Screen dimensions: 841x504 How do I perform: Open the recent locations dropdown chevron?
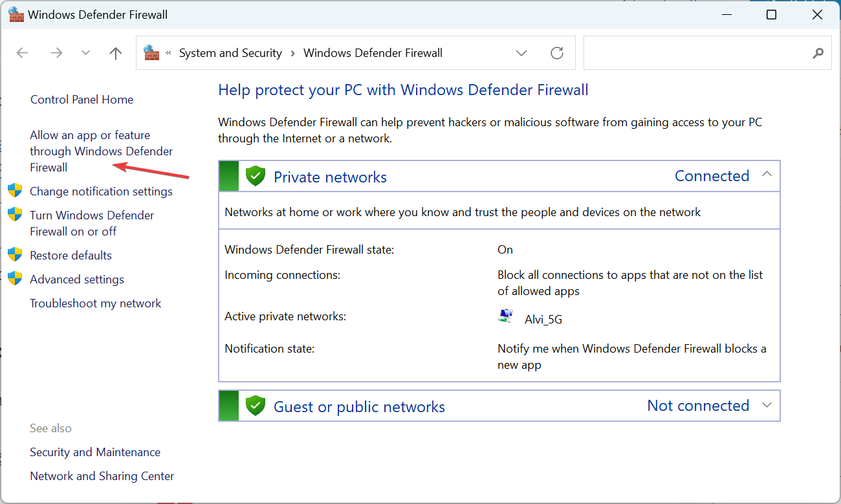(85, 53)
